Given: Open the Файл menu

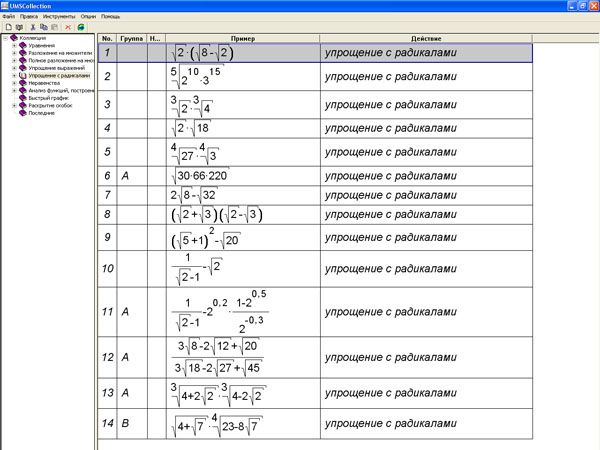Looking at the screenshot, I should (10, 17).
